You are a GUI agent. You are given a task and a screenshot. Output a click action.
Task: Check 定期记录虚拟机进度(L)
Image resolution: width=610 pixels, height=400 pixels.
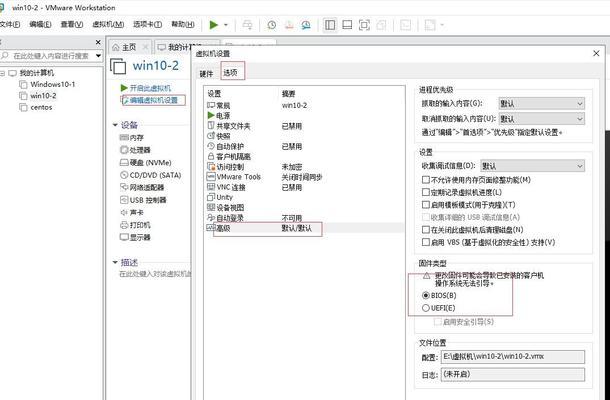(426, 193)
